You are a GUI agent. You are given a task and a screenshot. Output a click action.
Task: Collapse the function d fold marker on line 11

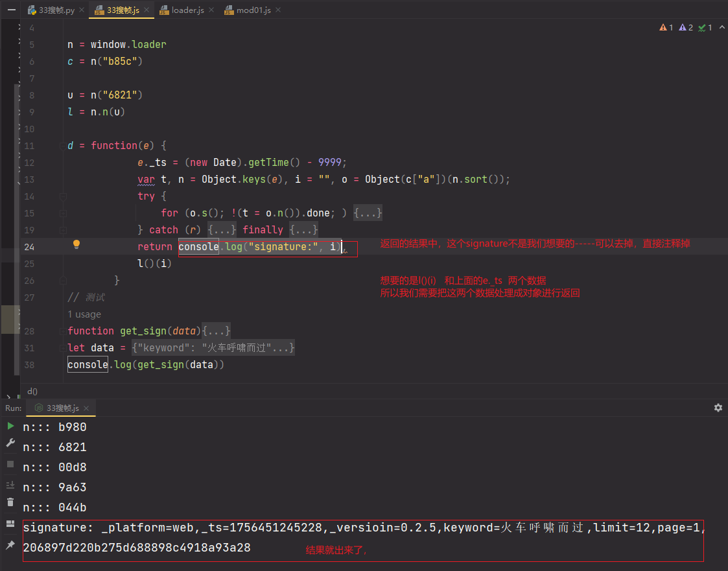click(x=63, y=146)
